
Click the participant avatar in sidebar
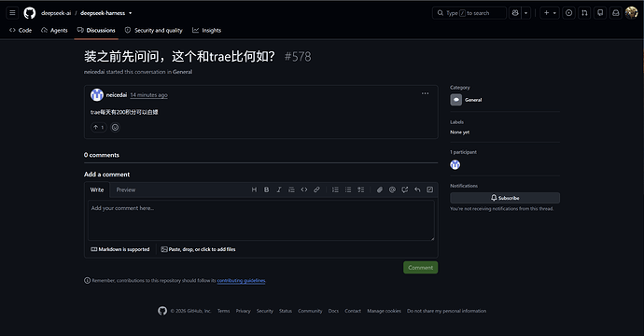click(455, 164)
